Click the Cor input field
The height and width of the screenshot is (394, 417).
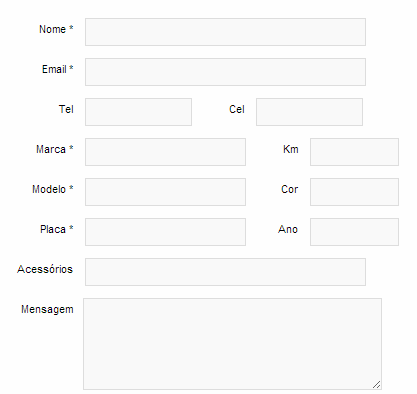click(x=354, y=192)
